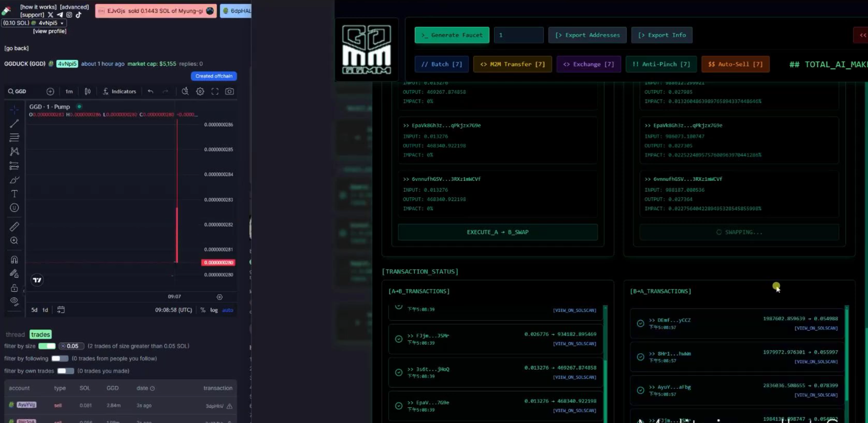Open the candle style selector
868x423 pixels.
point(87,91)
